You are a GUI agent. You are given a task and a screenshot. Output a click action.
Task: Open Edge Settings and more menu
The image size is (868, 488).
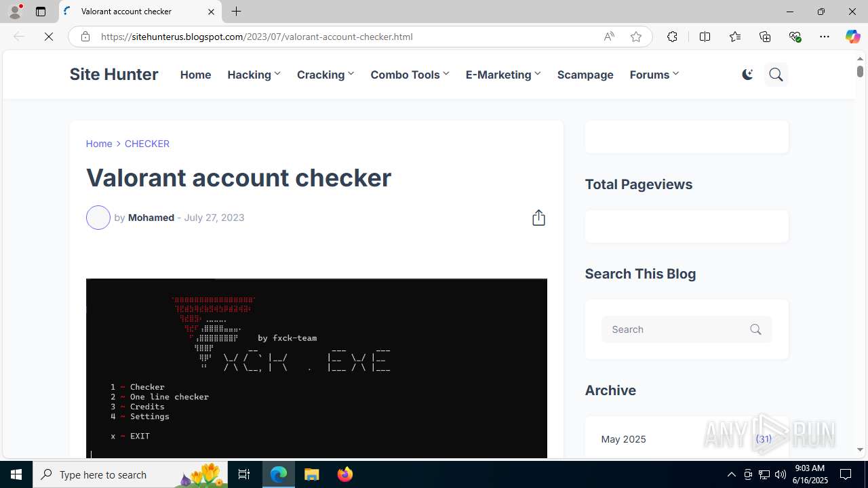point(825,37)
